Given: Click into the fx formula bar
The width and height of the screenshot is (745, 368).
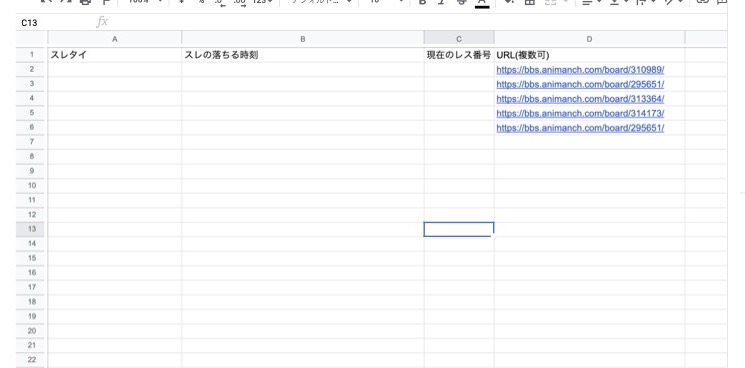Looking at the screenshot, I should click(418, 22).
